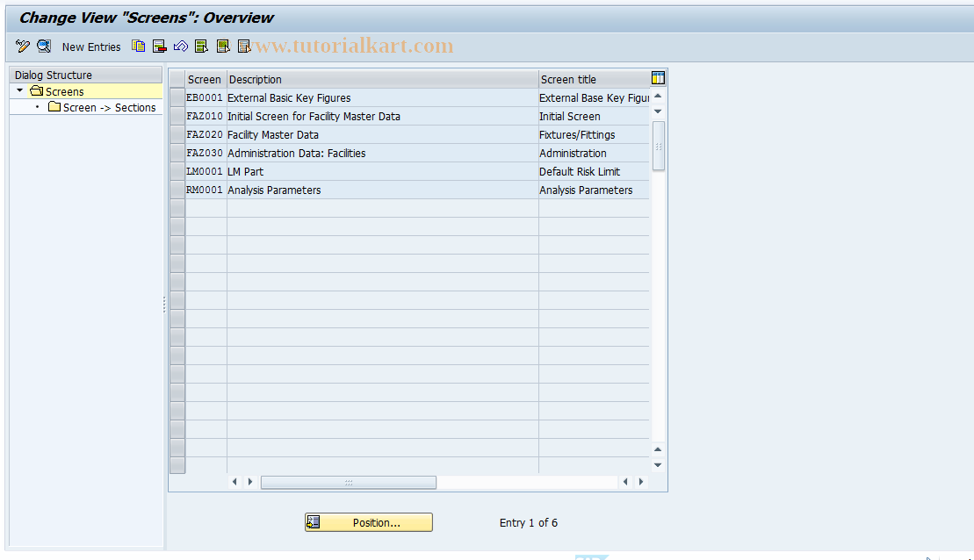Select row selector for EB0001
974x560 pixels.
[177, 97]
